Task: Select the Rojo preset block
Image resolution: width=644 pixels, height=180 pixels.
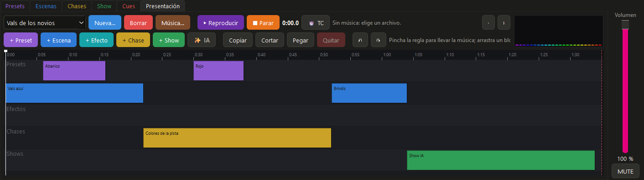Action: [x=218, y=71]
